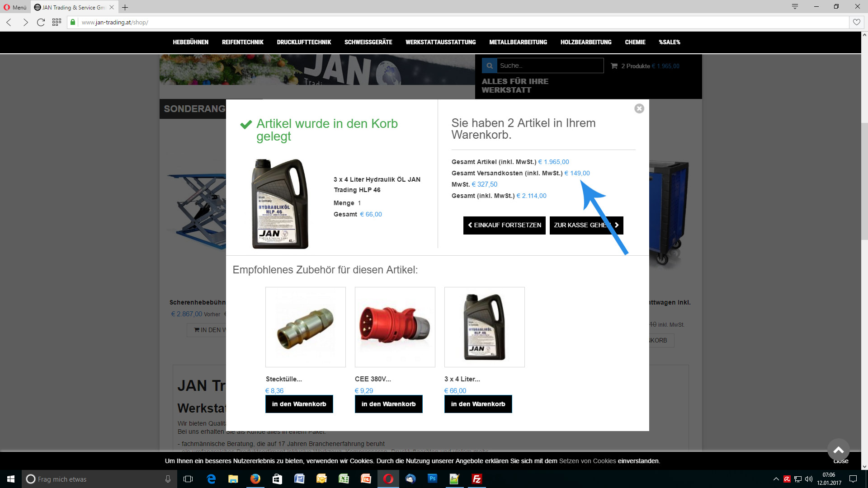Open Setzen von Cookies link

tap(587, 461)
